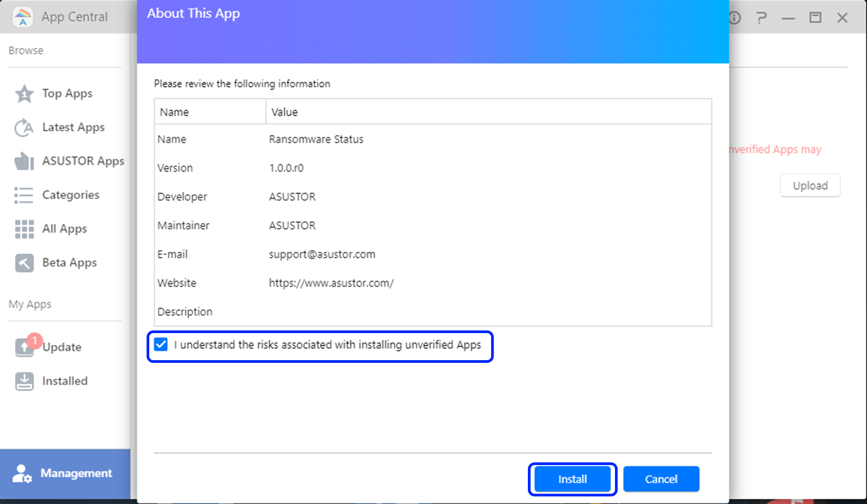Screen dimensions: 867x504
Task: Click the Description row label
Action: pos(185,312)
